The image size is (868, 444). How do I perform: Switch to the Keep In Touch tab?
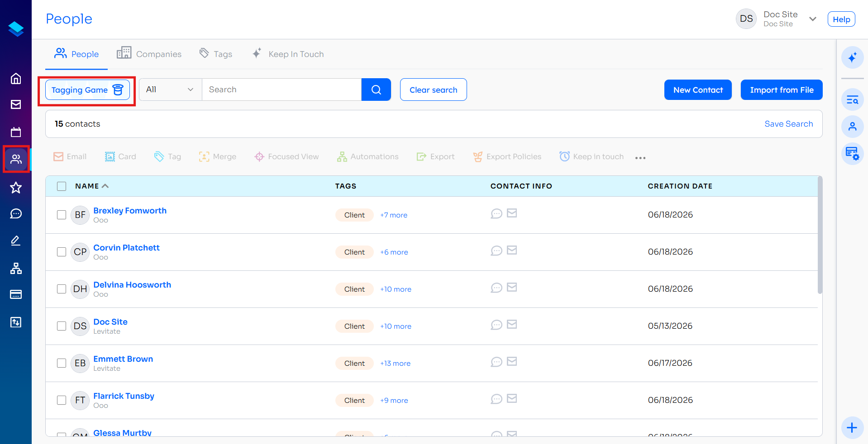point(288,54)
